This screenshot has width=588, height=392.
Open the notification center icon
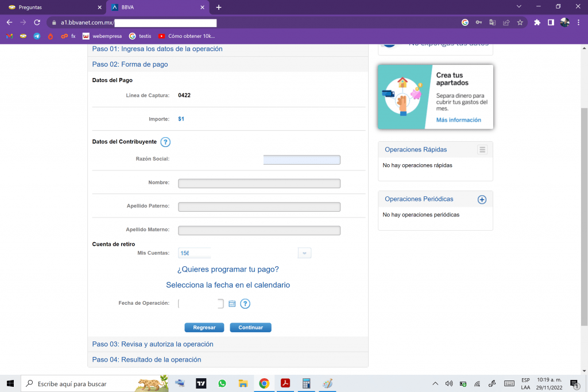pos(574,383)
